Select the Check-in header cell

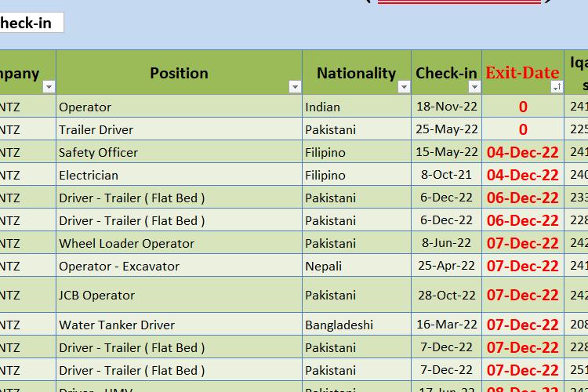(x=445, y=73)
